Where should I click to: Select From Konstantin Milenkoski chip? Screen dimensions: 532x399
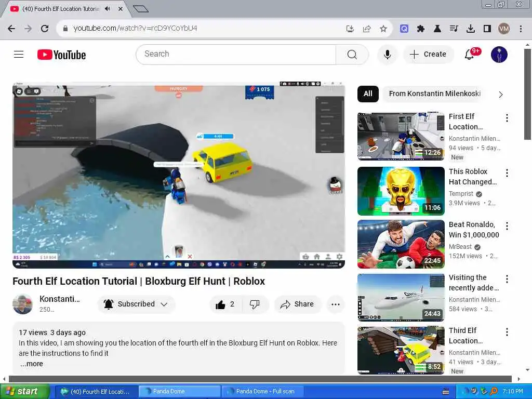434,94
